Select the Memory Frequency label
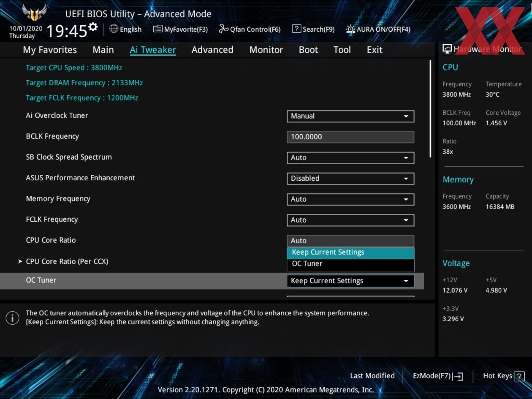The image size is (532, 399). point(58,199)
